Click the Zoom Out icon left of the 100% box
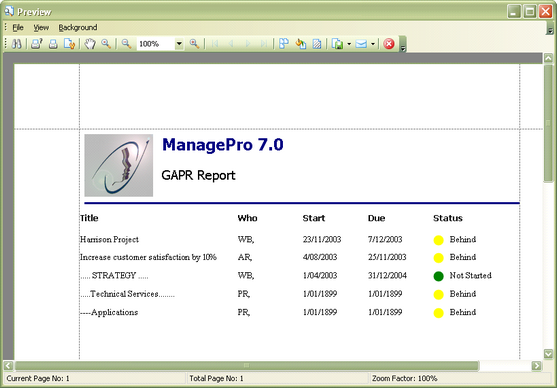This screenshot has width=557, height=388. pos(126,44)
